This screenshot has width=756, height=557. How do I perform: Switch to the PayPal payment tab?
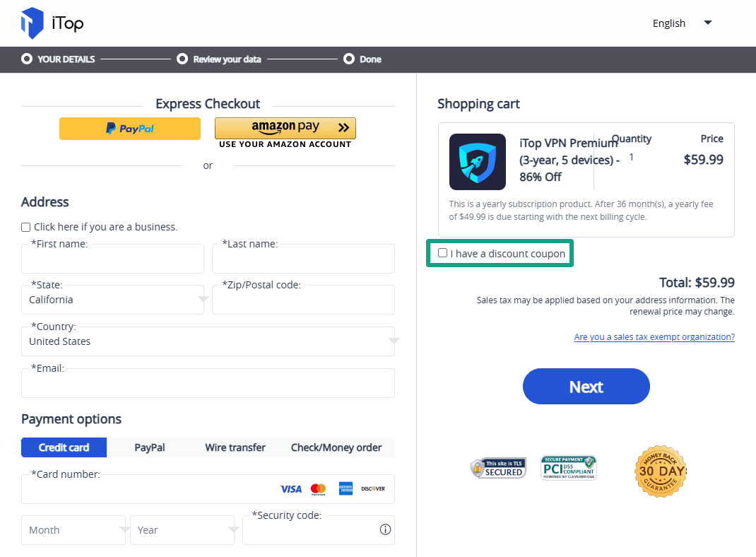pyautogui.click(x=150, y=447)
